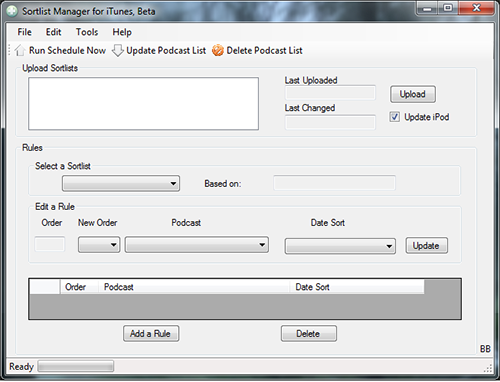Click the row selector header cell in grid

[x=45, y=287]
